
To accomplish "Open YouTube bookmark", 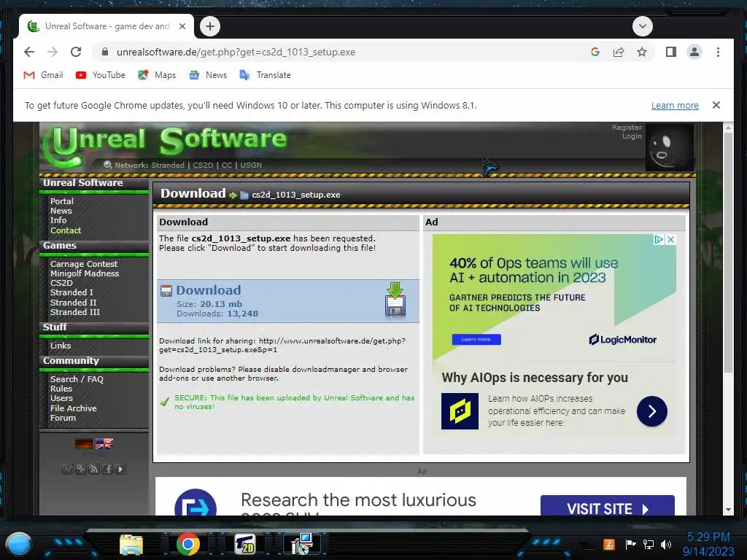I will [101, 75].
